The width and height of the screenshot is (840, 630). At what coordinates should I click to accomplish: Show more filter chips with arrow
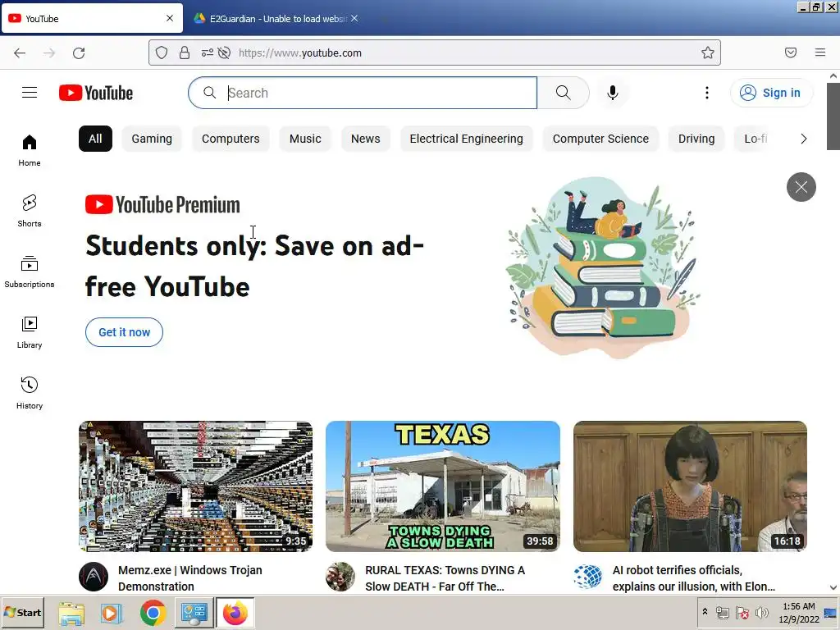(x=803, y=139)
